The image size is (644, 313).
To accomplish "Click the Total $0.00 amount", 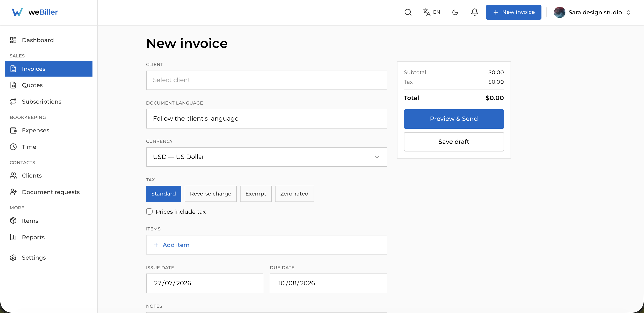I will 494,98.
